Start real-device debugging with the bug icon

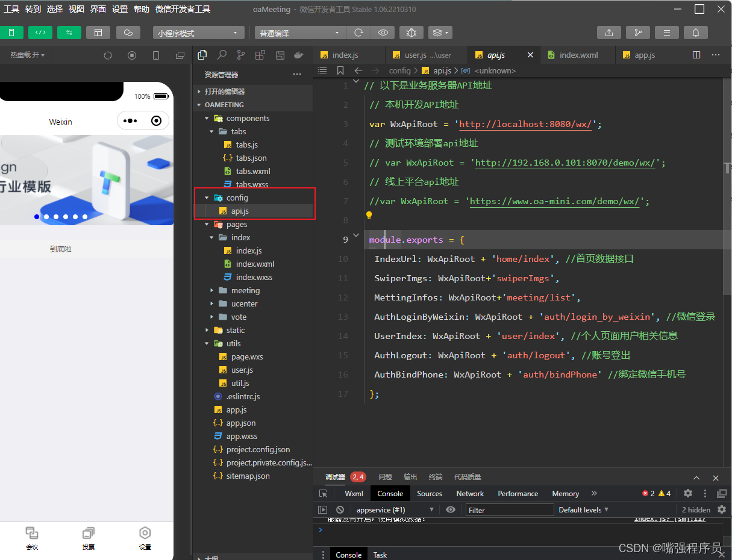(x=411, y=33)
